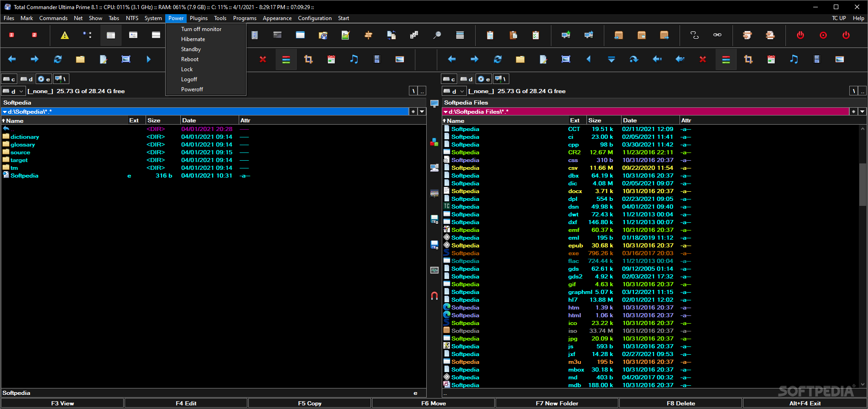Viewport: 868px width, 409px height.
Task: Toggle the left panel colored lines filter icon
Action: (x=286, y=59)
